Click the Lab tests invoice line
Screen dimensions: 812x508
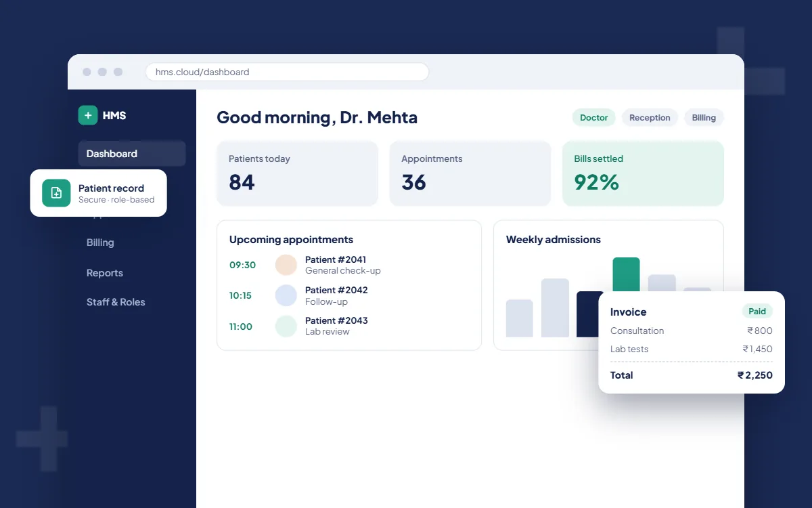point(692,349)
